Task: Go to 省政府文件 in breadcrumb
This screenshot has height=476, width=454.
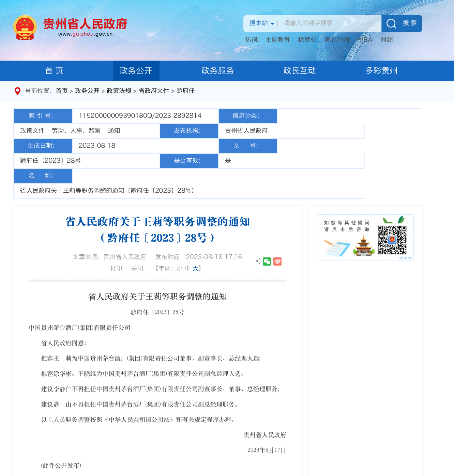Action: coord(154,91)
